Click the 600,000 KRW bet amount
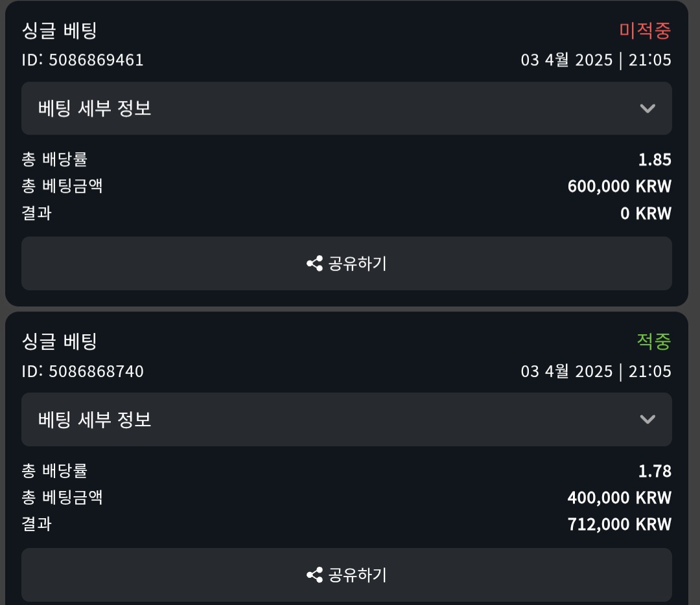The image size is (700, 605). [x=619, y=187]
